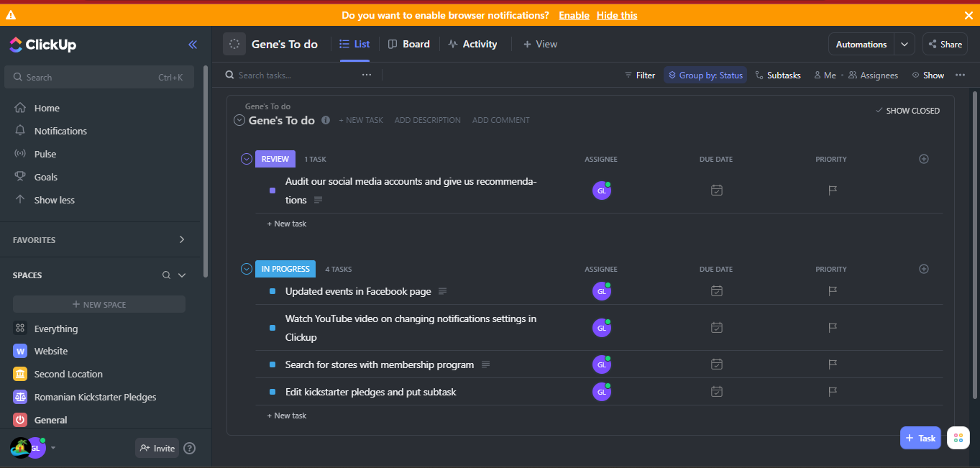This screenshot has height=468, width=980.
Task: Click the search icon in Spaces section
Action: click(166, 275)
